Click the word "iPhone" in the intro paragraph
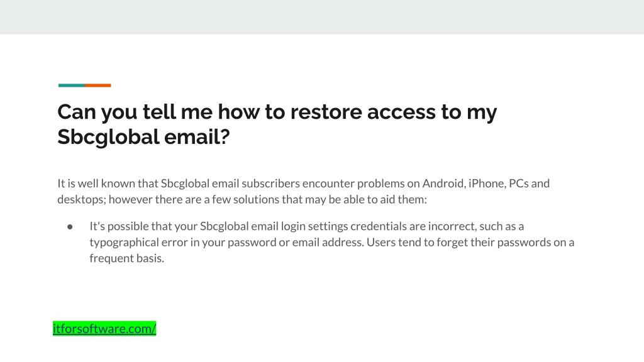The height and width of the screenshot is (362, 644). point(487,183)
